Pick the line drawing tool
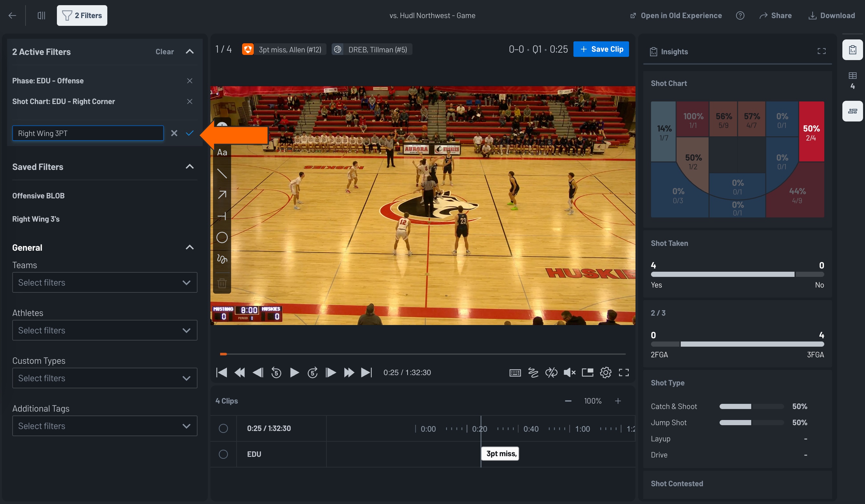 point(222,174)
